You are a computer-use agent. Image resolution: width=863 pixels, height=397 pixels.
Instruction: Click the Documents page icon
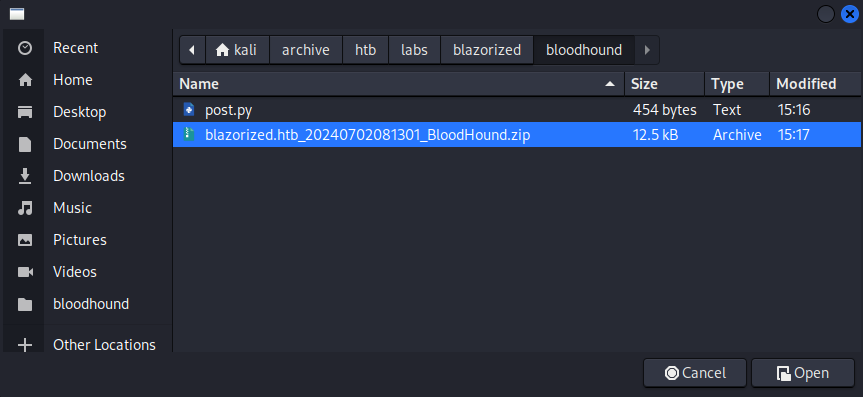click(x=25, y=144)
